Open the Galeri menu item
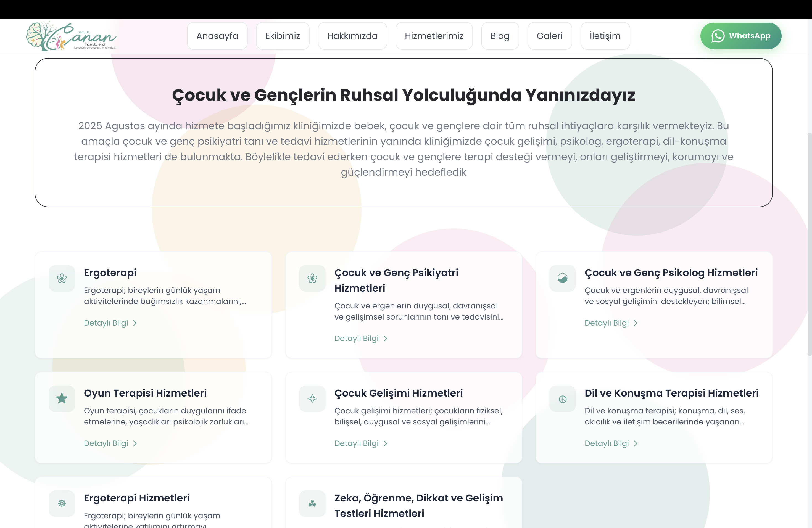This screenshot has height=528, width=812. pos(549,36)
